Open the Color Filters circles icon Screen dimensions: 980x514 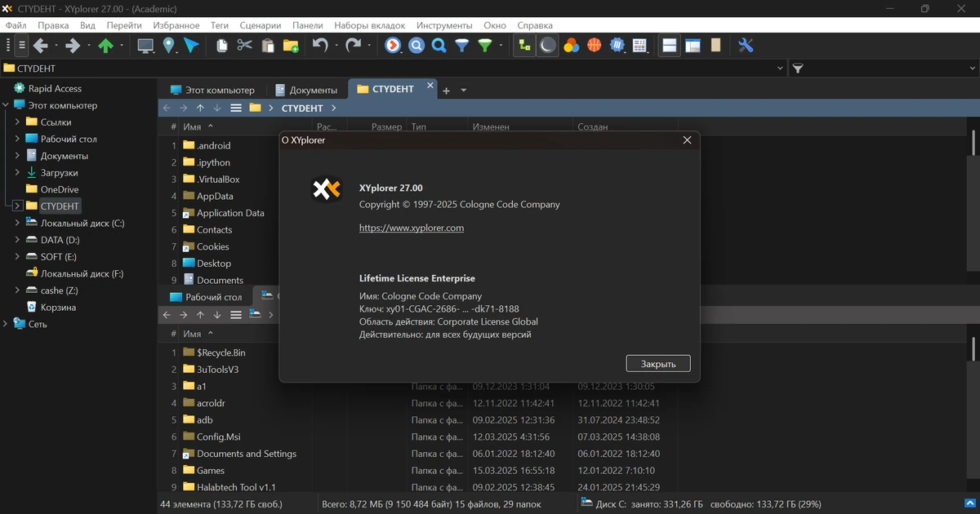(x=571, y=46)
